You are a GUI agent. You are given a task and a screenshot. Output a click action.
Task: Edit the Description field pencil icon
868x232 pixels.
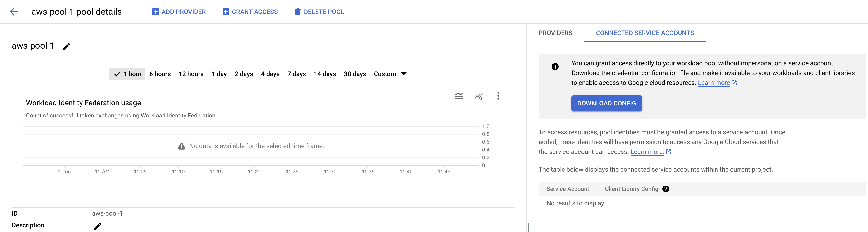pos(98,226)
